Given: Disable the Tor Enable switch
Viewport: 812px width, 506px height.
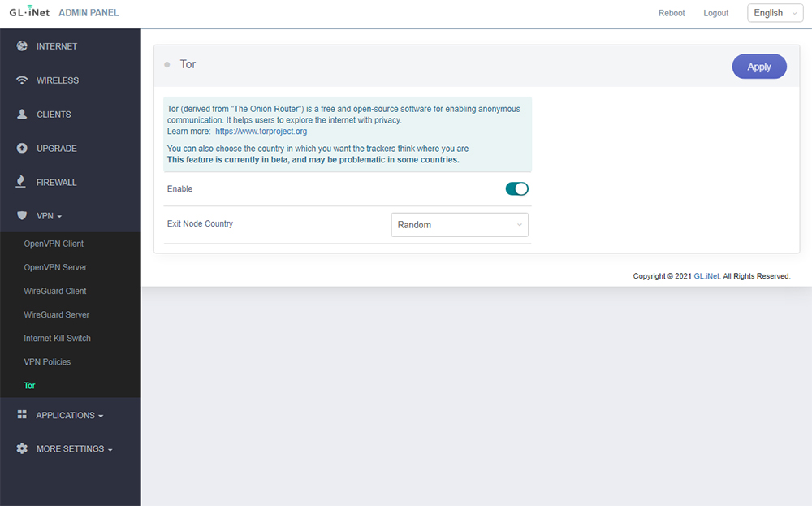Looking at the screenshot, I should [x=516, y=189].
